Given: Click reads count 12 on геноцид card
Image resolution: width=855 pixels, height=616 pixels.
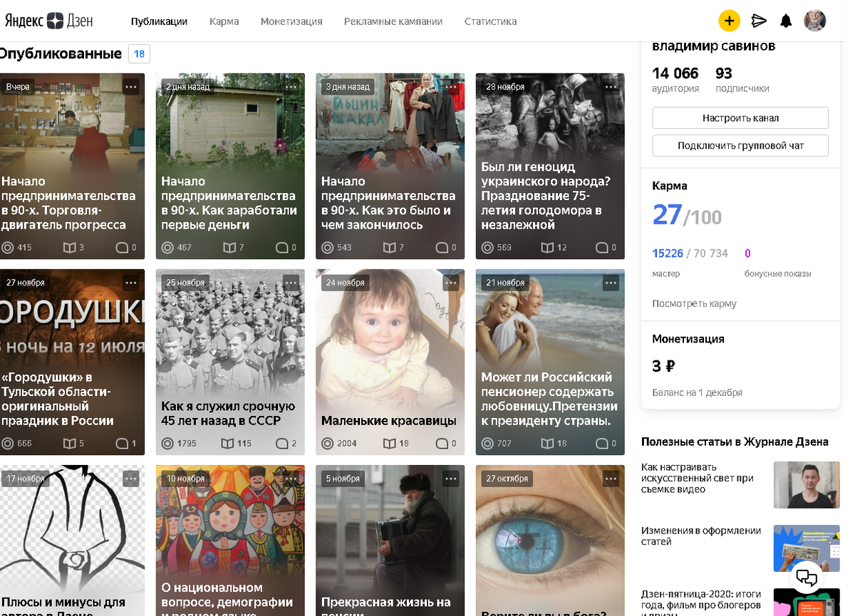Looking at the screenshot, I should pos(562,248).
